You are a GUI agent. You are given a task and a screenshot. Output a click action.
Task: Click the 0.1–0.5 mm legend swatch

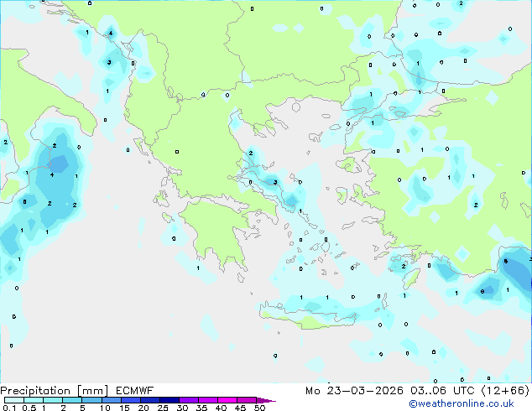pyautogui.click(x=14, y=400)
